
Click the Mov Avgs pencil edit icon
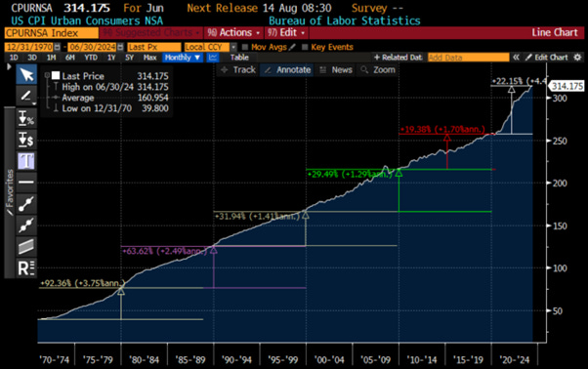(292, 47)
